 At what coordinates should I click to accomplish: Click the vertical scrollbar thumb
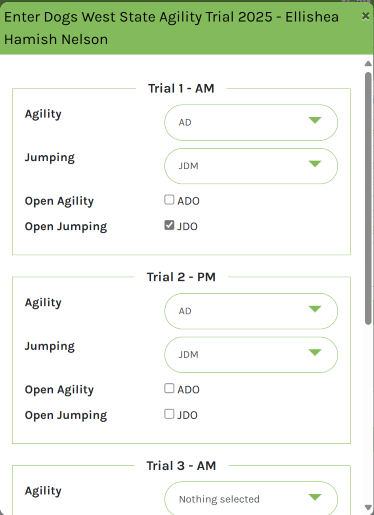coord(368,198)
